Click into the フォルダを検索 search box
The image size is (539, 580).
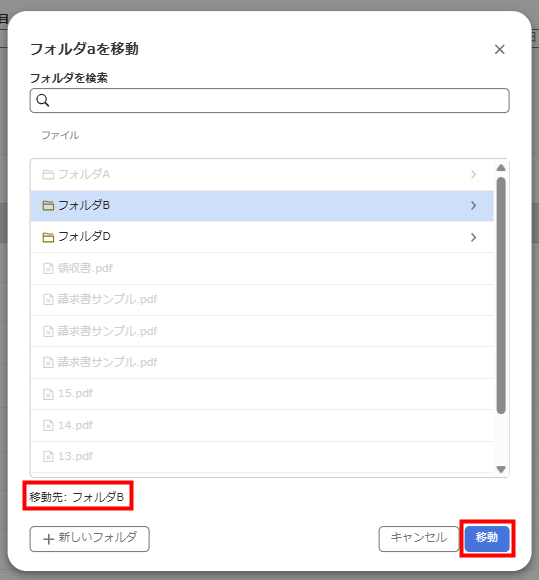[270, 100]
